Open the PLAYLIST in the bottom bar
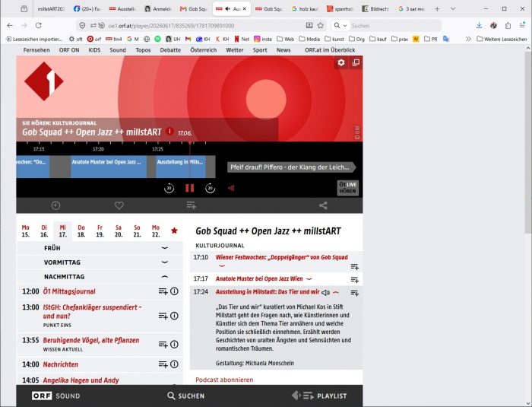 pyautogui.click(x=319, y=396)
